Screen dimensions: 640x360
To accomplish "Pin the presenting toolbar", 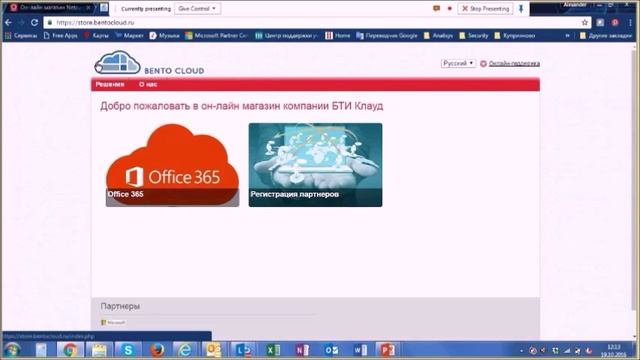I will pos(521,9).
